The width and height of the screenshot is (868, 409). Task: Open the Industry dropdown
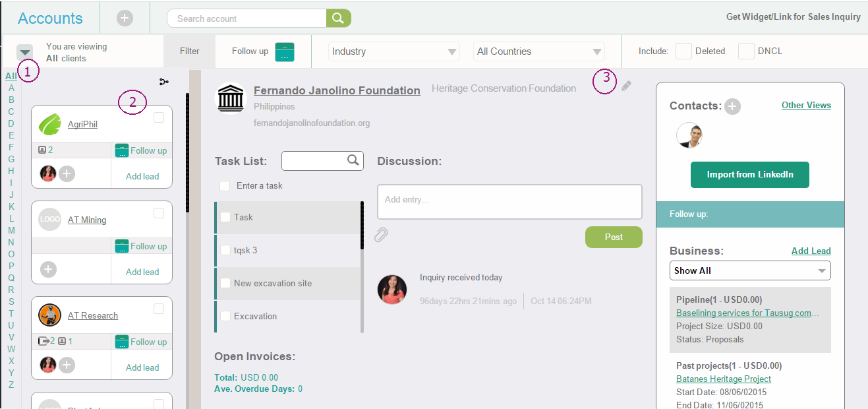[394, 51]
